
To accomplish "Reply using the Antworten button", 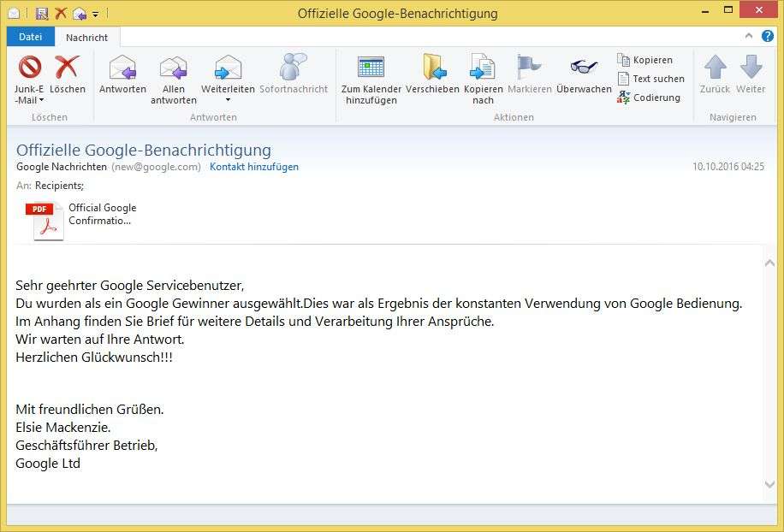I will (122, 74).
